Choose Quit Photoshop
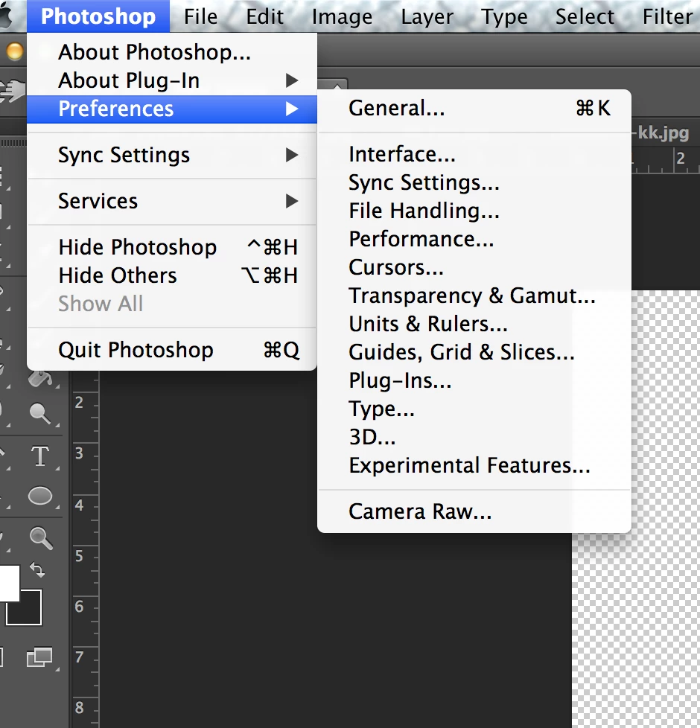 pos(172,350)
